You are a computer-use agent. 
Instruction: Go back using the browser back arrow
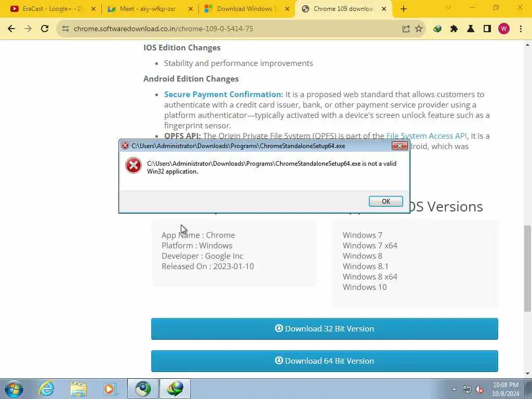pyautogui.click(x=11, y=29)
